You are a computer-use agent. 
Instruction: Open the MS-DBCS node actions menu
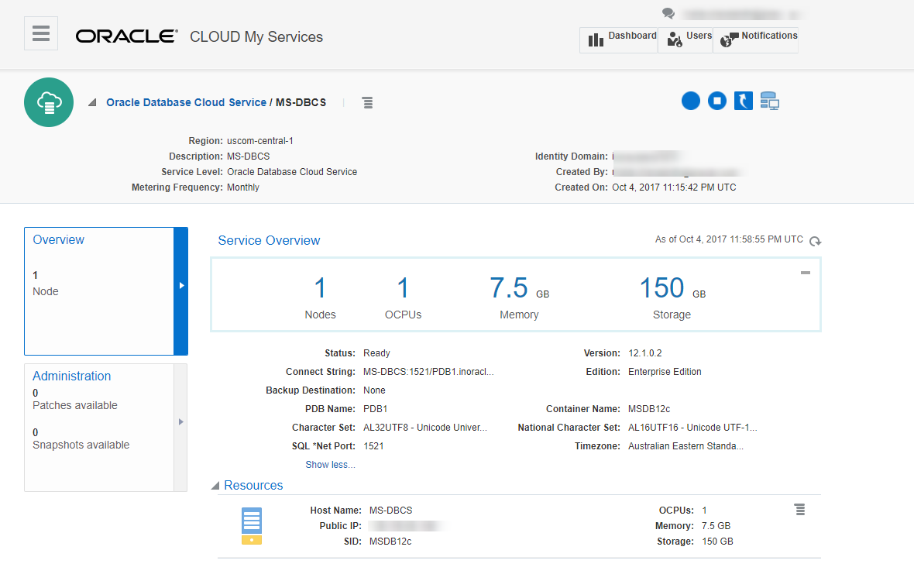click(x=799, y=510)
